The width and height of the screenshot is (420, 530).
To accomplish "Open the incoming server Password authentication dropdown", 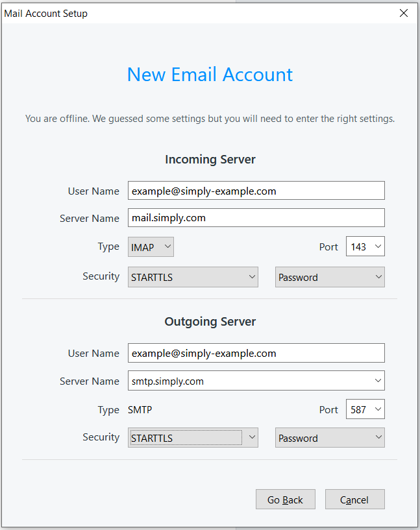I will (x=330, y=277).
